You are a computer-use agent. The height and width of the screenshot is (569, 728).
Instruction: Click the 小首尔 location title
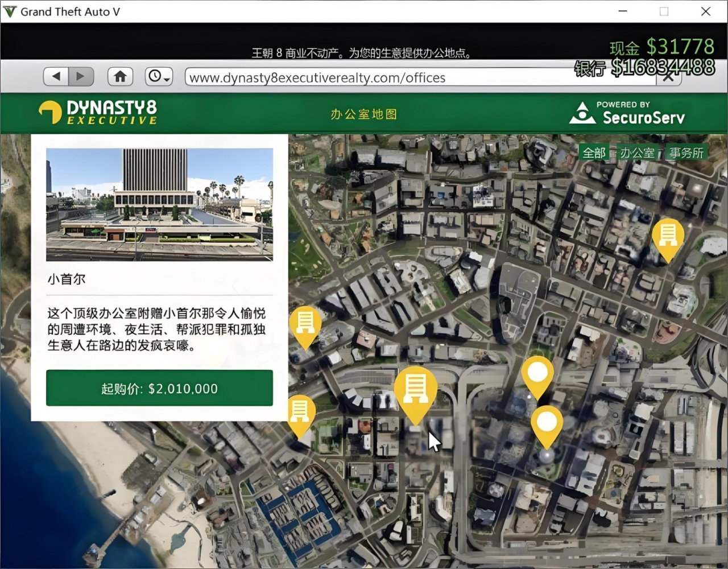[67, 279]
